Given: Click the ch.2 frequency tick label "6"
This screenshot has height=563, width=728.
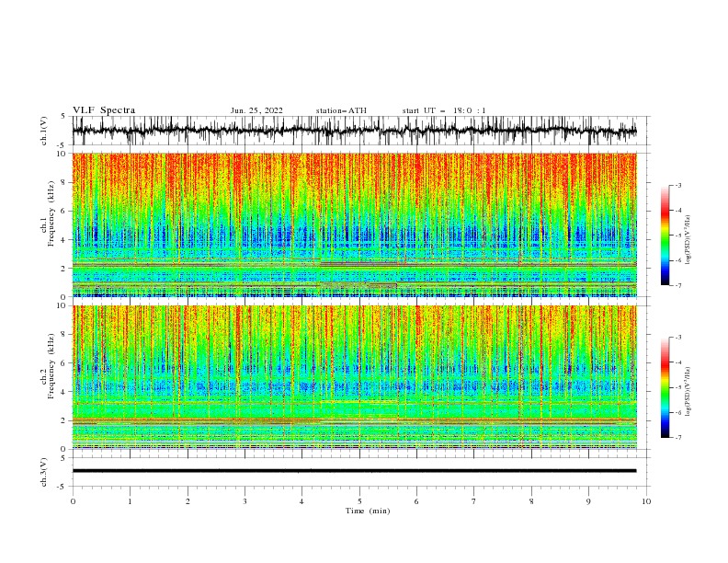Looking at the screenshot, I should pyautogui.click(x=64, y=363).
